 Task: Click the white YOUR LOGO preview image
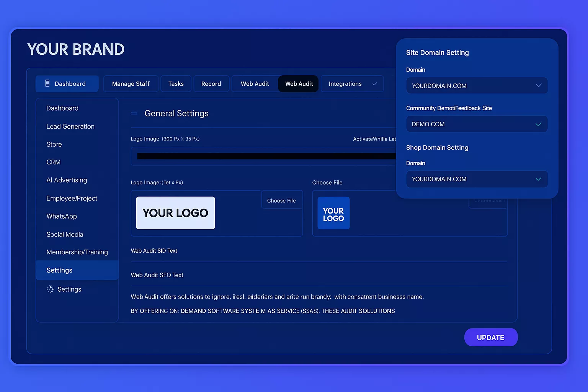175,213
